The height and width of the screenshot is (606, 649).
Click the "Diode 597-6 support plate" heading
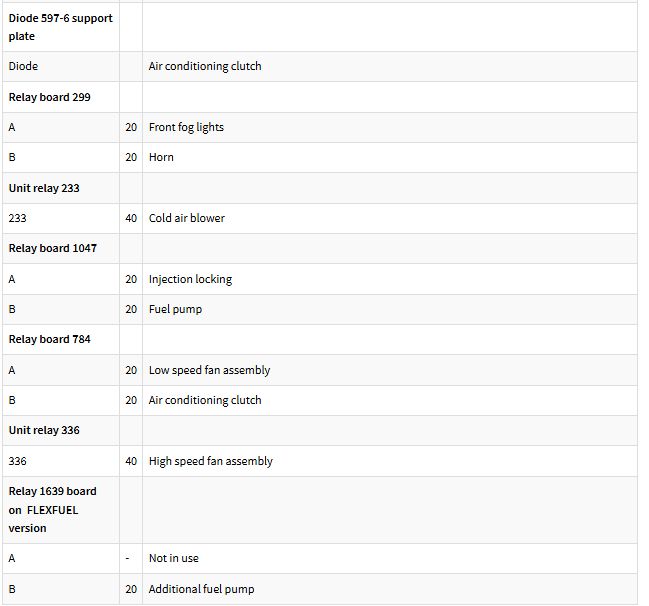(x=60, y=27)
